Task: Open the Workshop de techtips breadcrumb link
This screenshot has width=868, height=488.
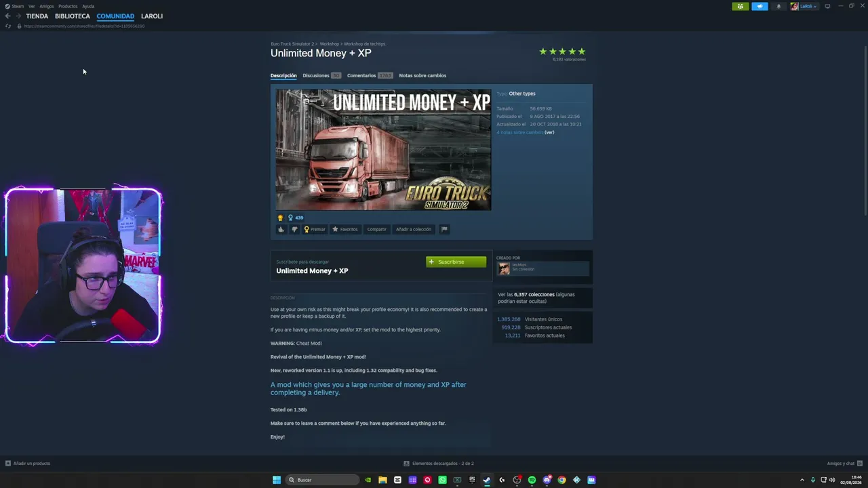Action: click(x=365, y=44)
